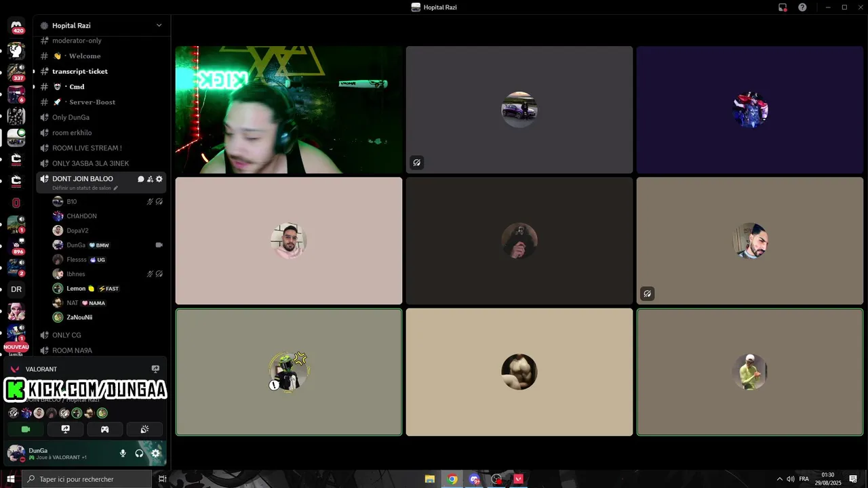
Task: Focus the dark purple participant tile
Action: point(750,110)
